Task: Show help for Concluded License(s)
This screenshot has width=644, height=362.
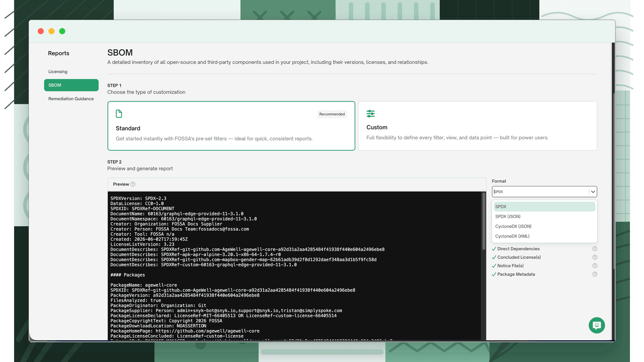Action: click(x=595, y=257)
